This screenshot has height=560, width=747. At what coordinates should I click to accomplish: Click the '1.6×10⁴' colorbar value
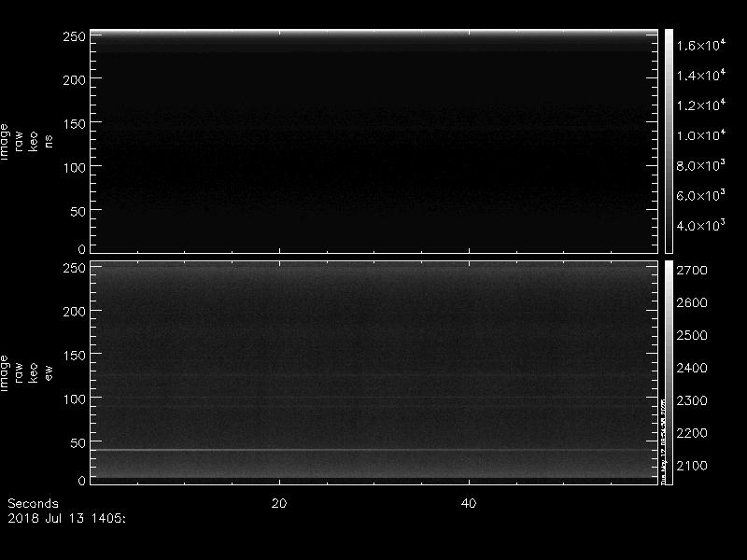[701, 45]
